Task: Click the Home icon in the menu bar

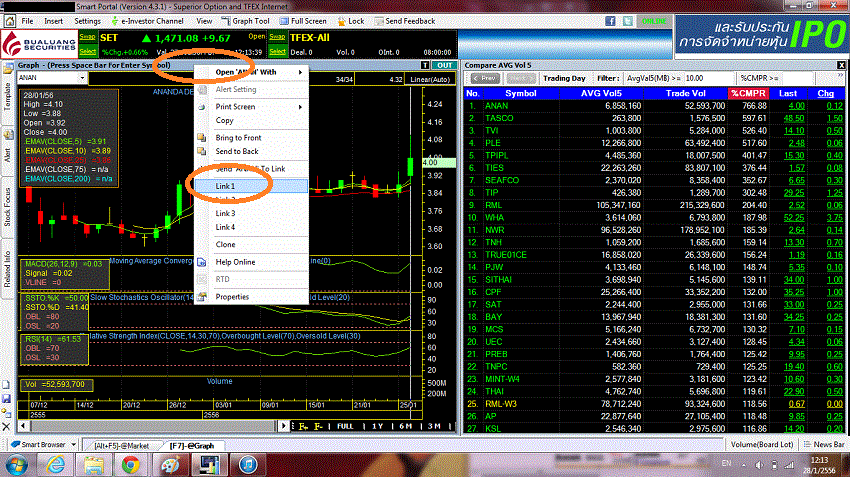Action: coord(10,21)
